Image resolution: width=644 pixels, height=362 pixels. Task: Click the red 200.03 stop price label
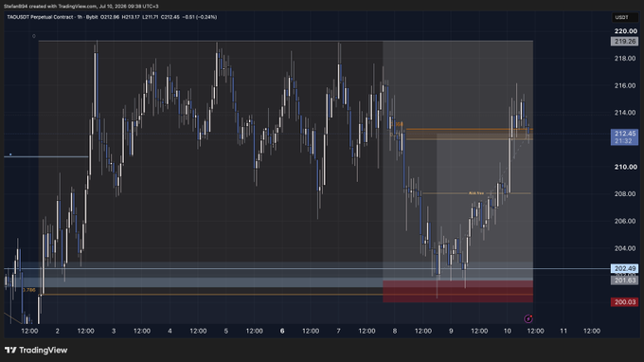[624, 302]
